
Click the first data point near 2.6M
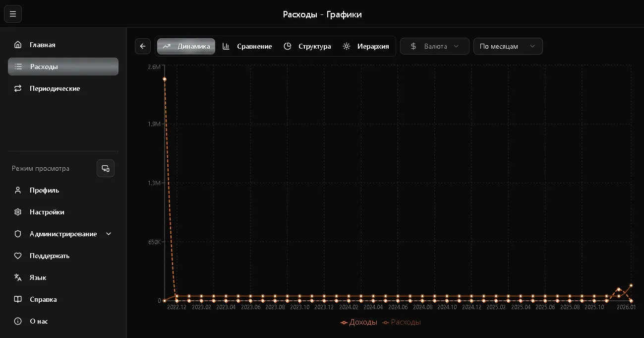click(x=165, y=79)
